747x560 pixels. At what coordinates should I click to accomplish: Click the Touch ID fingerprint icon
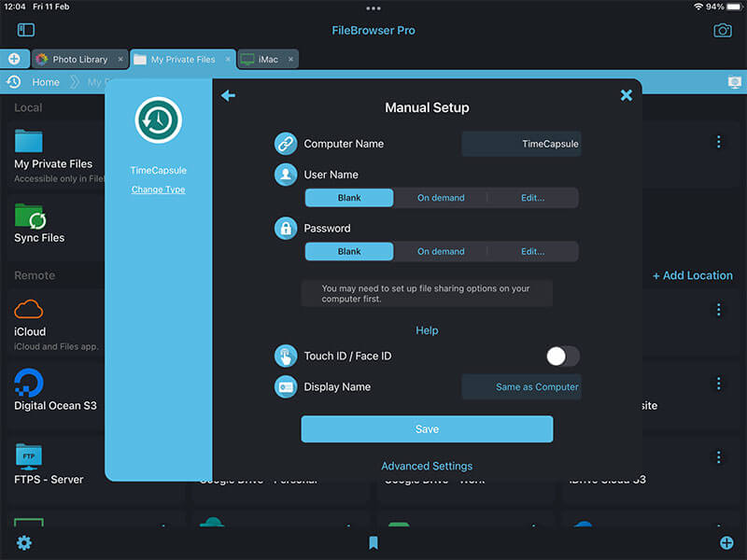tap(286, 357)
